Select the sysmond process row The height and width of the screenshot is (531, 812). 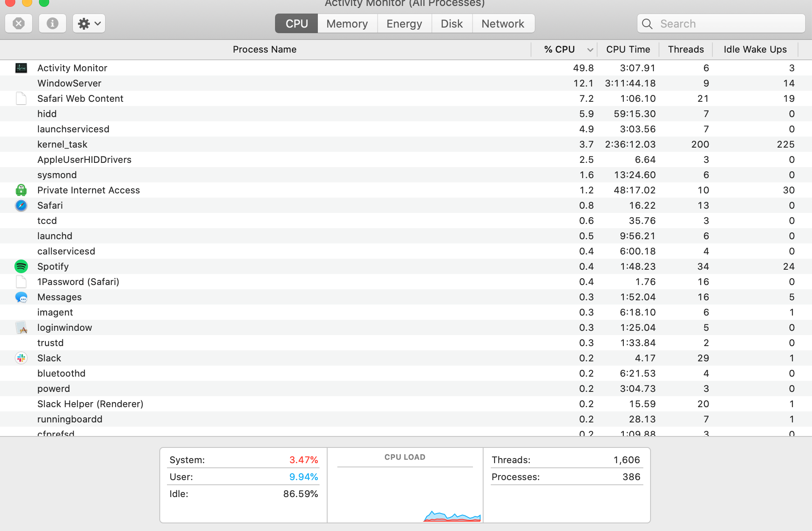coord(406,175)
